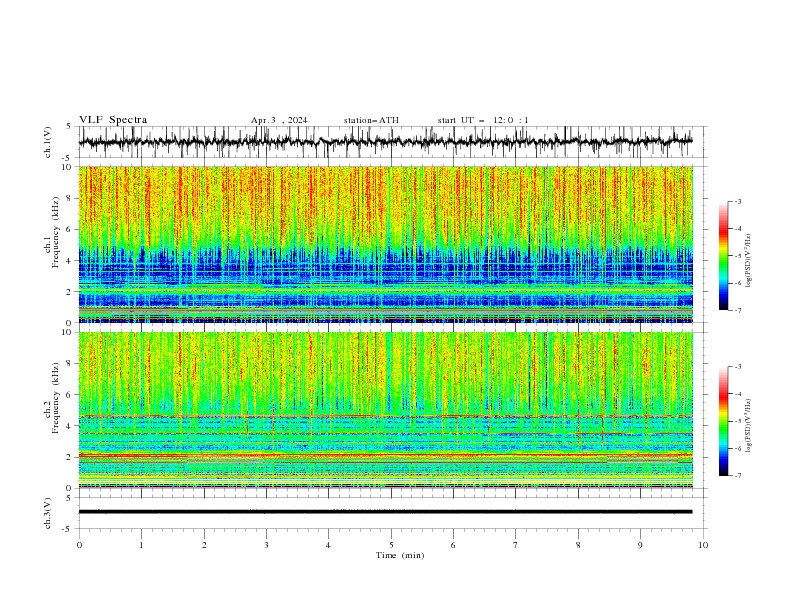Click time axis tick label "1"
The height and width of the screenshot is (612, 792).
click(141, 545)
